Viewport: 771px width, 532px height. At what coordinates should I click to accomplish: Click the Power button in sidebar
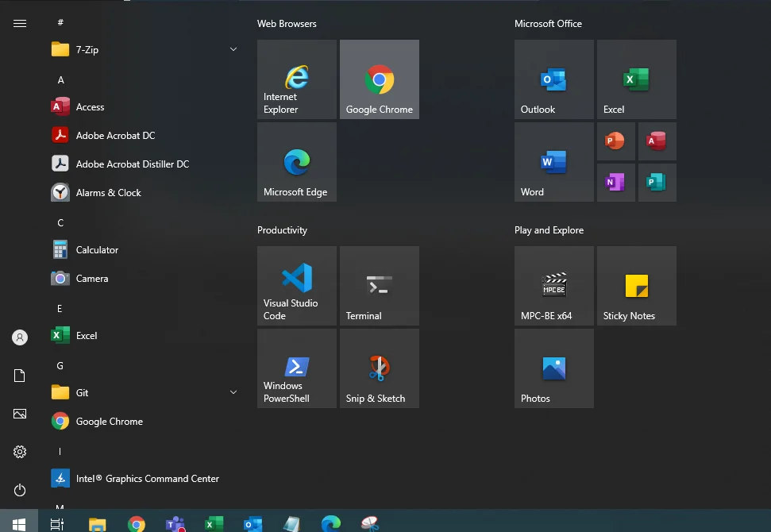20,490
